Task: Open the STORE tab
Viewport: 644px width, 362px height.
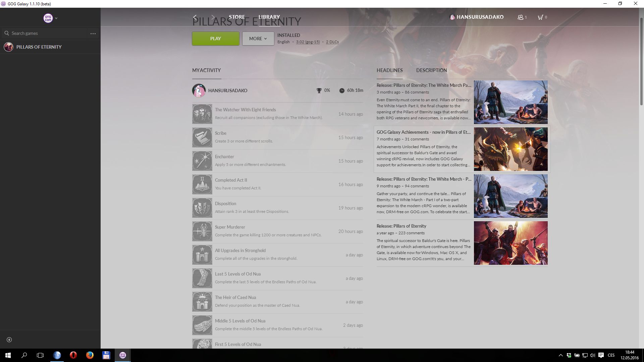Action: click(x=237, y=17)
